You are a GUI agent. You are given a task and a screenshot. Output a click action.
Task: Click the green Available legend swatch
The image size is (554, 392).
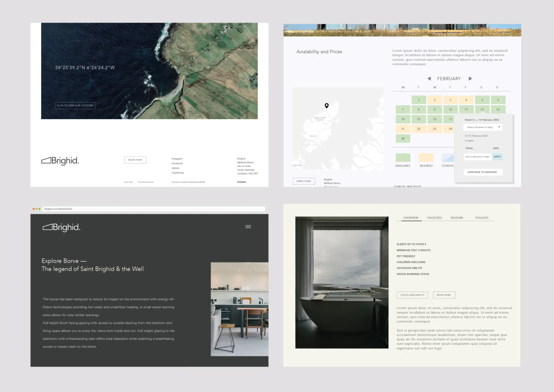pyautogui.click(x=403, y=158)
